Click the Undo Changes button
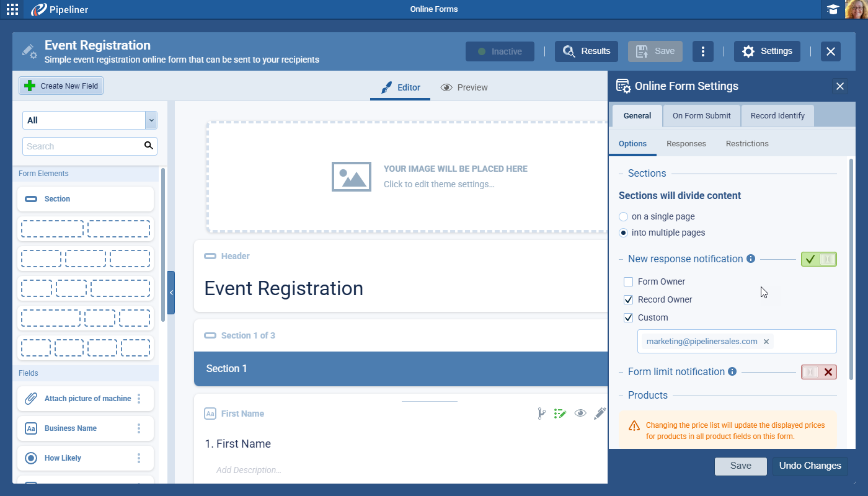This screenshot has height=496, width=868. pyautogui.click(x=810, y=466)
